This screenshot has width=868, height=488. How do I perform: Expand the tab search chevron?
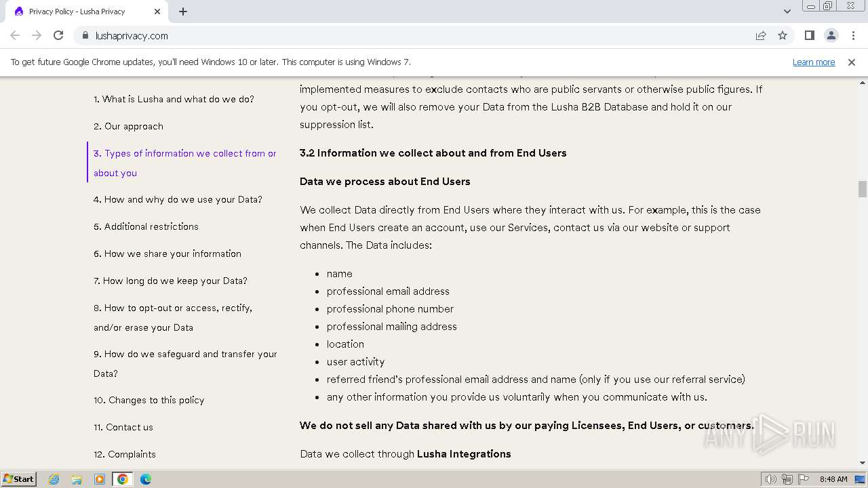tap(787, 12)
